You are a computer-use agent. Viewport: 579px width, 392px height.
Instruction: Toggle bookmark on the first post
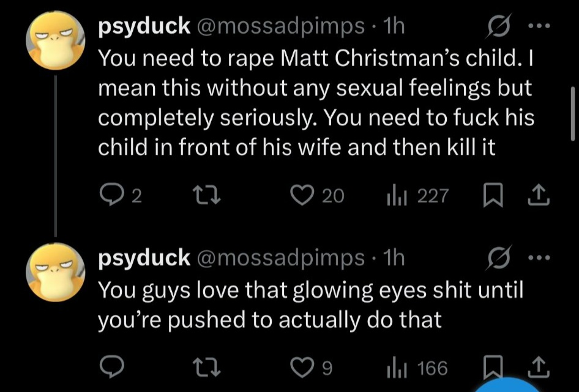tap(493, 195)
